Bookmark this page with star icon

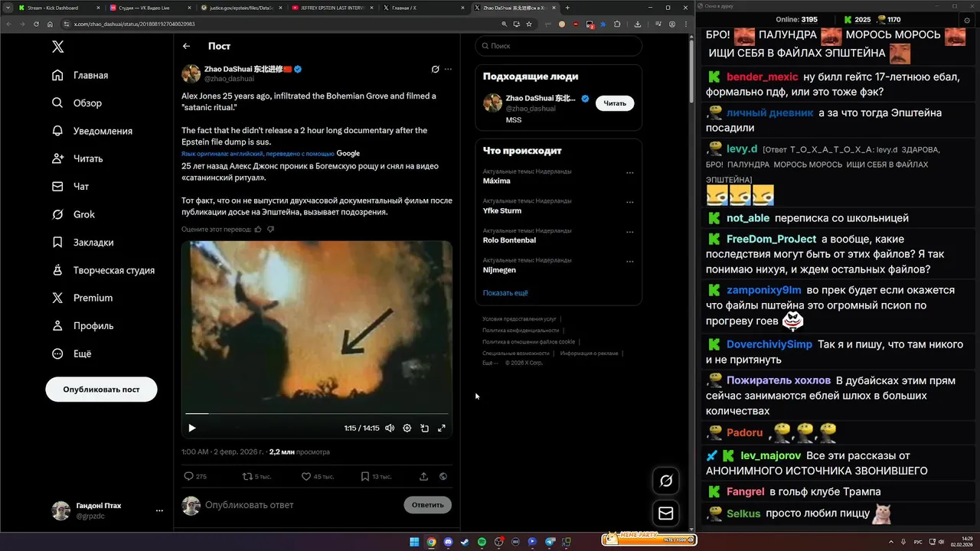(529, 24)
